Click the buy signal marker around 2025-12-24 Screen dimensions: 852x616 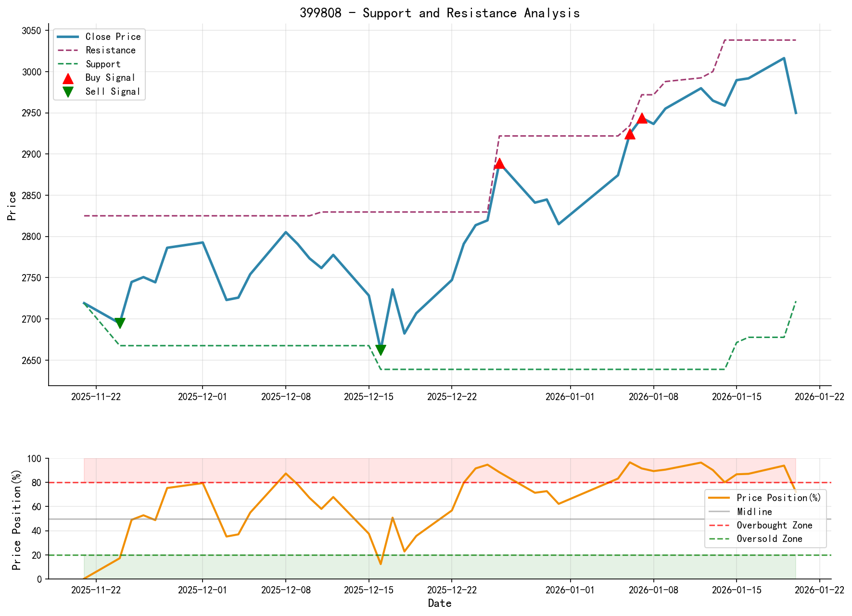pyautogui.click(x=500, y=164)
